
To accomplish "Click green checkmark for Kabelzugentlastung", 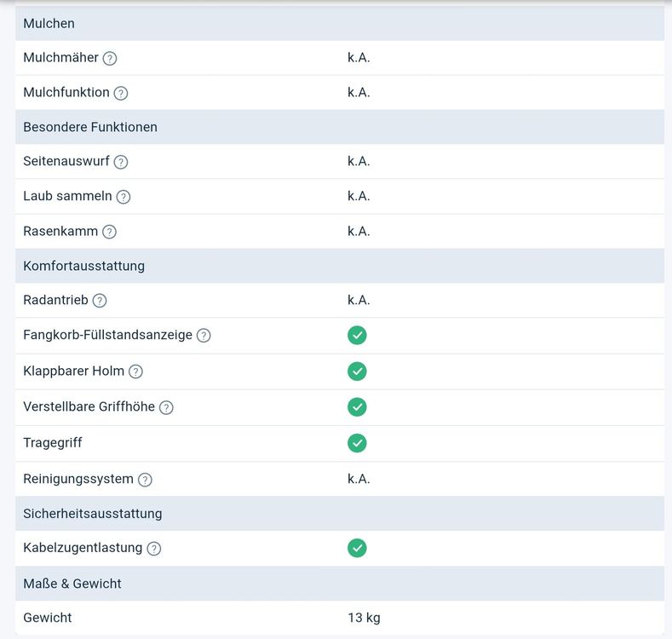I will pyautogui.click(x=357, y=548).
